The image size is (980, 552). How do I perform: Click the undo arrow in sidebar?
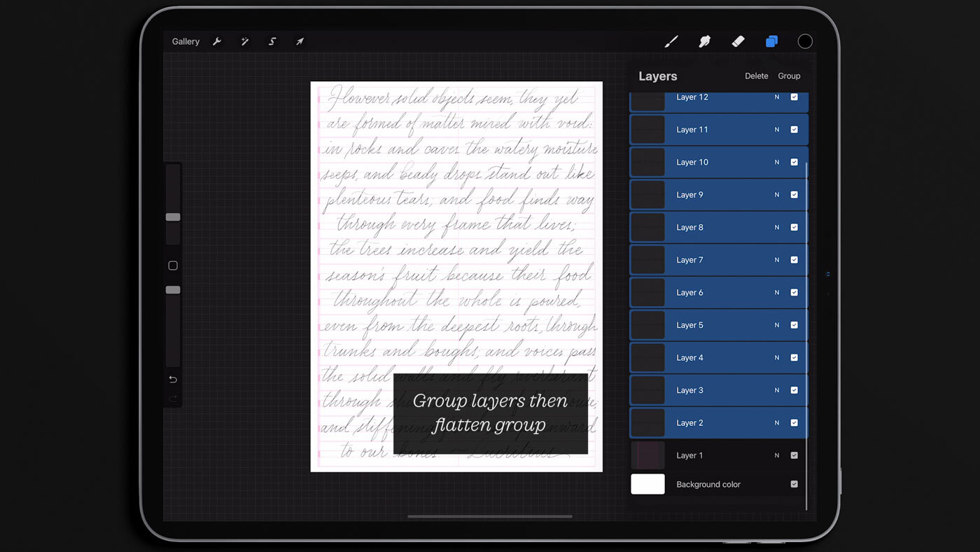click(x=173, y=379)
